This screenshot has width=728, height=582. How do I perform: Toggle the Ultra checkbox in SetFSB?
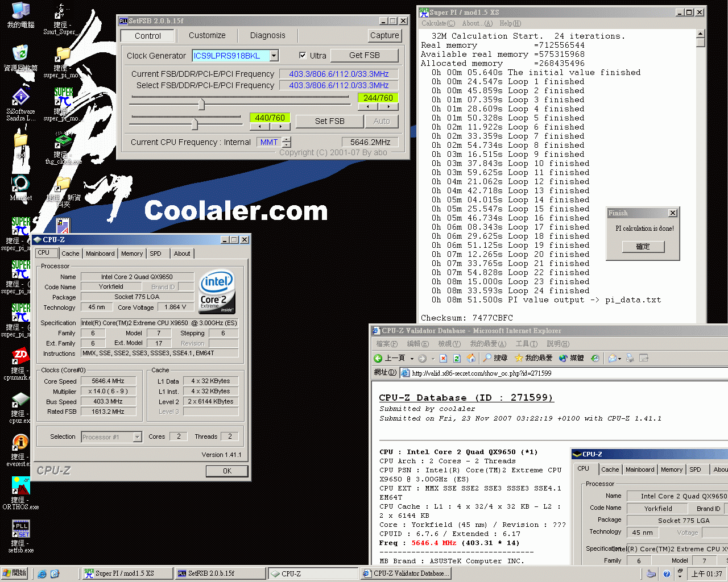tap(303, 55)
